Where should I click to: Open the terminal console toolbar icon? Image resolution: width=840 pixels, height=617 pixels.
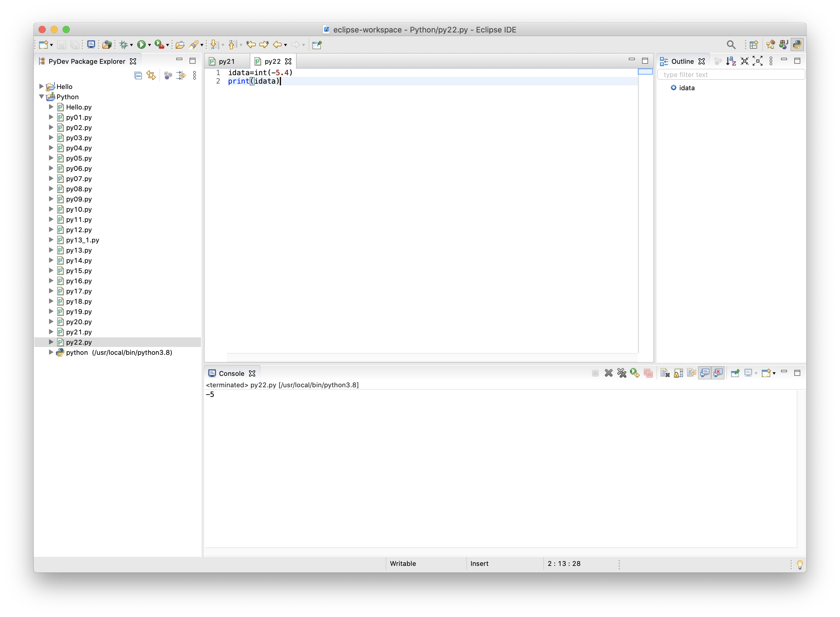(91, 45)
